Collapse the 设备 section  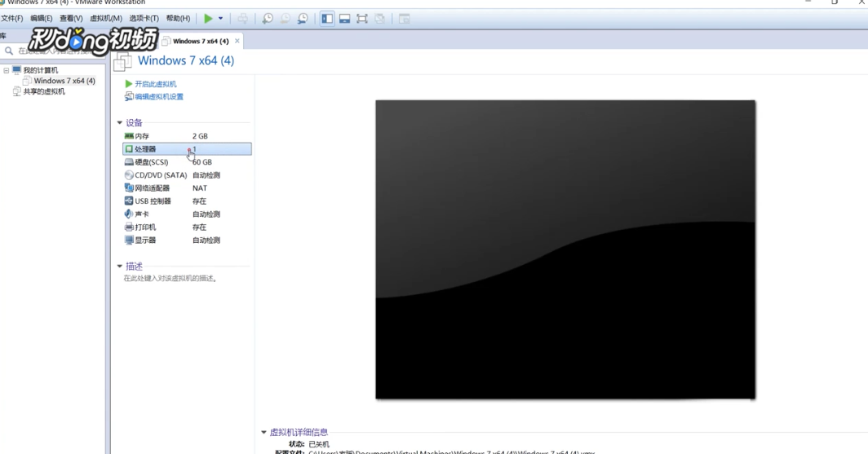coord(120,123)
